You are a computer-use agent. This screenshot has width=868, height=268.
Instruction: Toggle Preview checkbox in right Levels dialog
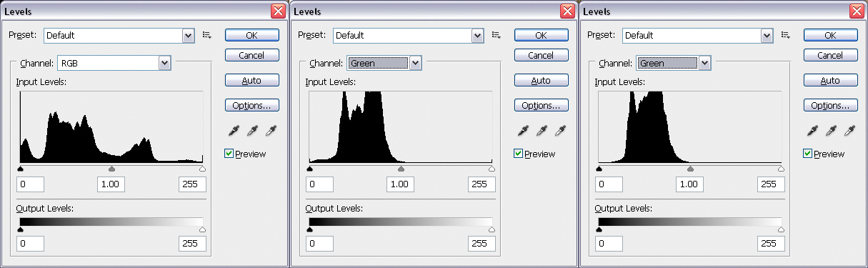[808, 154]
